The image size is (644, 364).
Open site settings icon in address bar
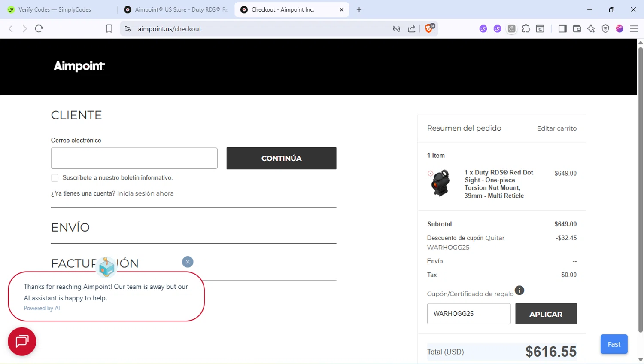tap(128, 29)
